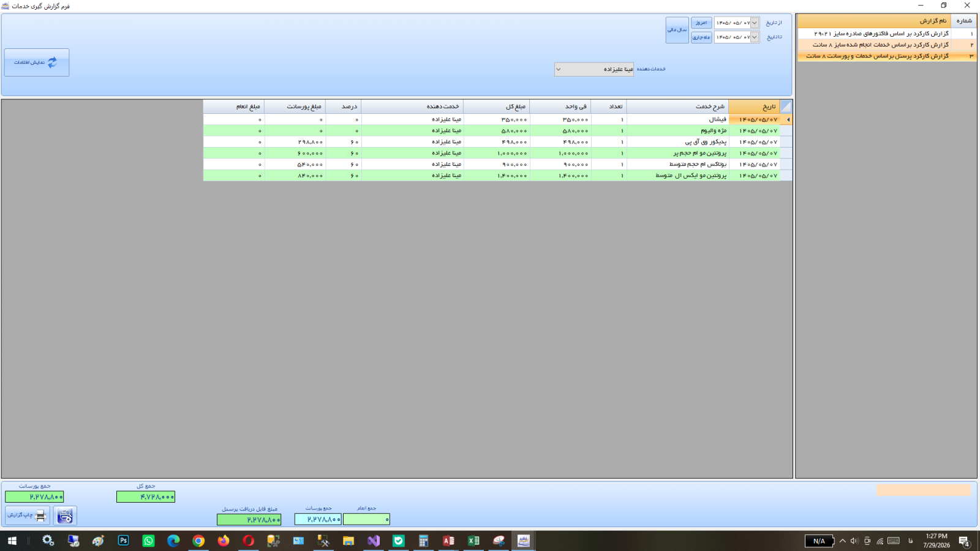Open File Explorer from the taskbar
This screenshot has height=551, width=980.
[x=349, y=541]
